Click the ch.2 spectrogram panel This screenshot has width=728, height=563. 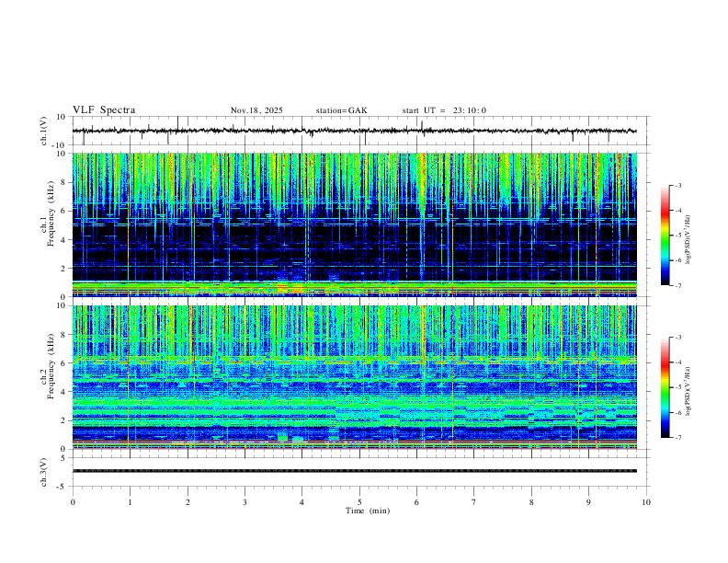point(354,377)
